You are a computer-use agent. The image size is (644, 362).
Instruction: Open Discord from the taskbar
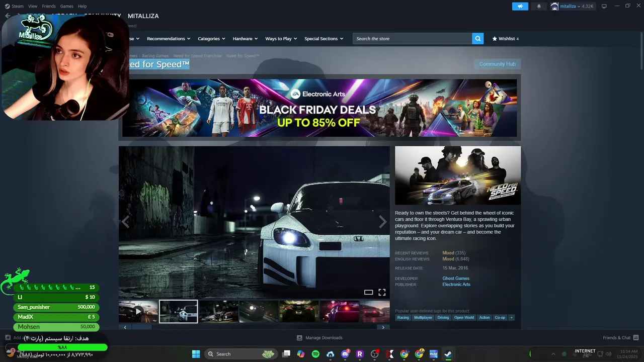(x=345, y=354)
